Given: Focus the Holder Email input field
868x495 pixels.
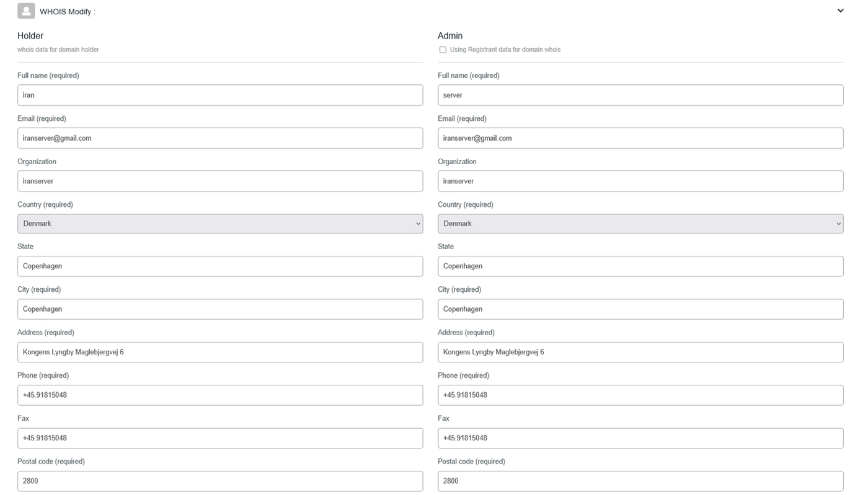Looking at the screenshot, I should [220, 138].
